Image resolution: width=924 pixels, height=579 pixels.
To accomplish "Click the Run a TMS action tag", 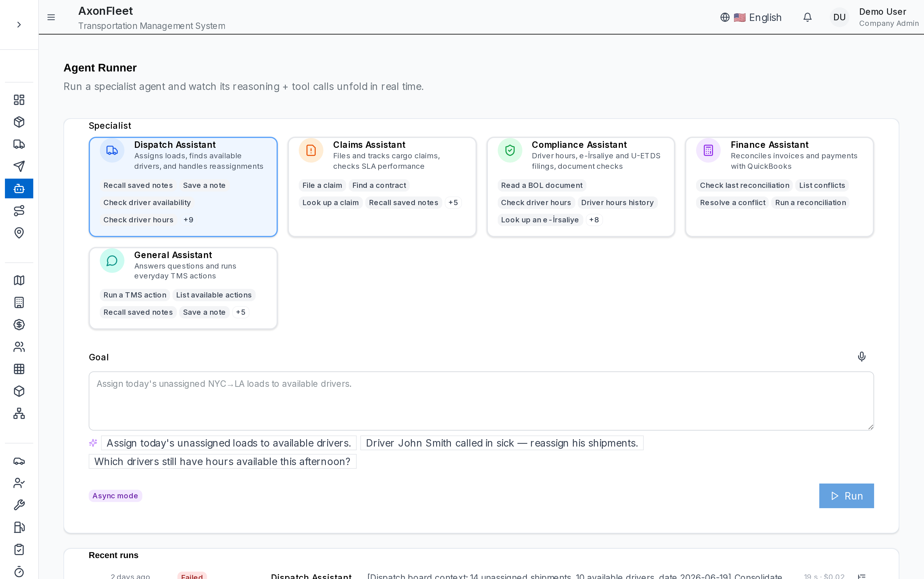I will (135, 295).
